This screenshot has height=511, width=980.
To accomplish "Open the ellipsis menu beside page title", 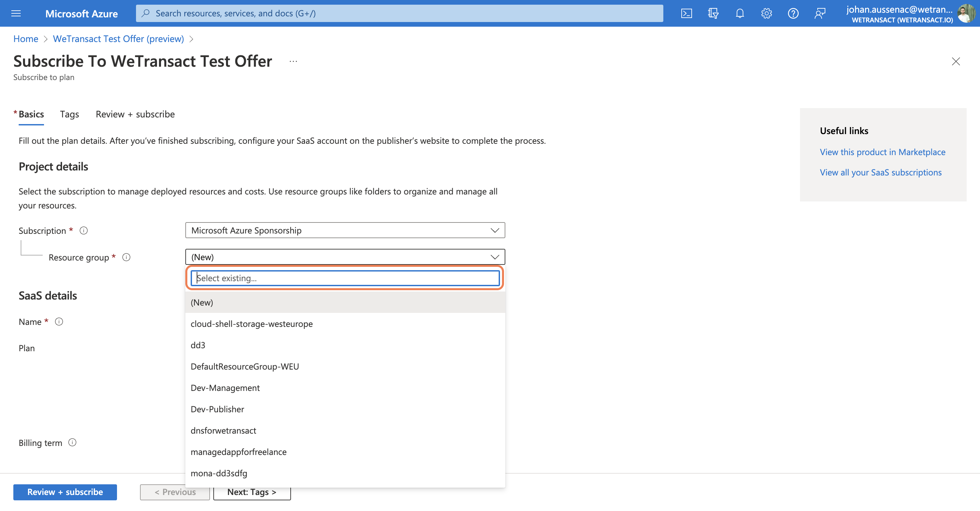I will point(293,61).
